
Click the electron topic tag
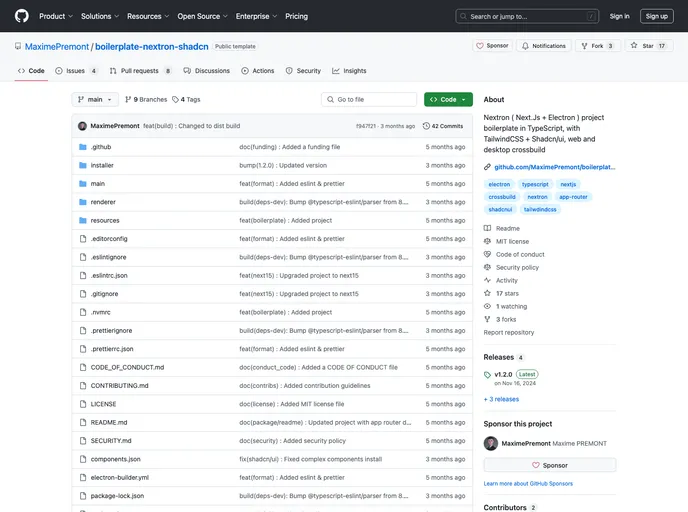(499, 184)
